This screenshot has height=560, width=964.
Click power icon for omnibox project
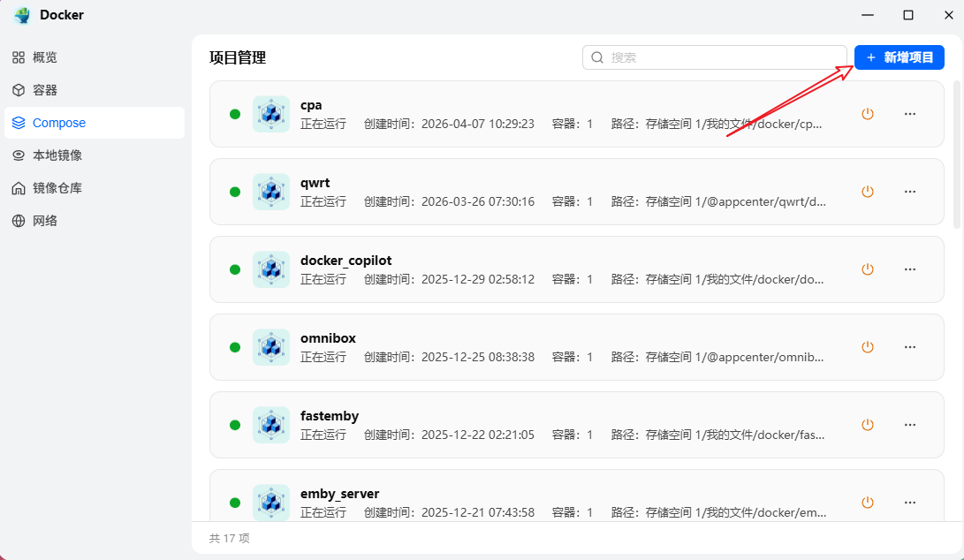click(868, 347)
